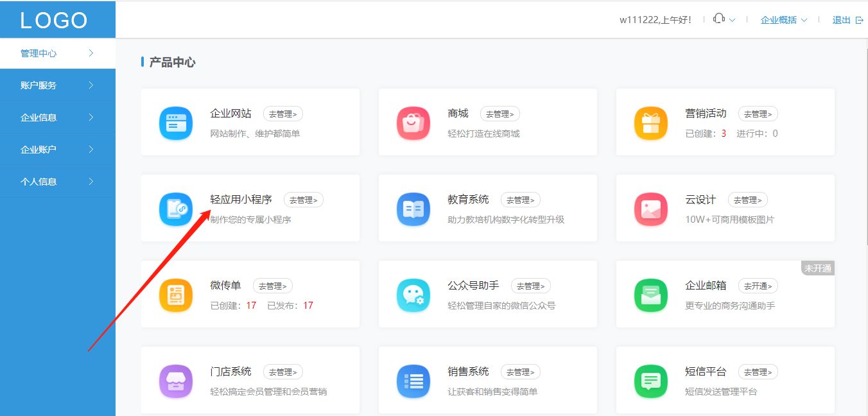Click 去管理 button for 教育系统

click(521, 200)
